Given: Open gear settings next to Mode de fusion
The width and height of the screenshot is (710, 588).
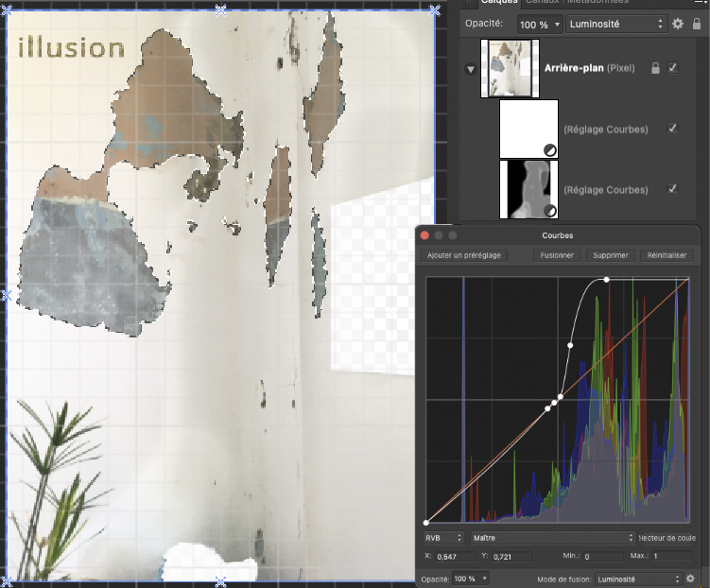Looking at the screenshot, I should click(x=690, y=578).
